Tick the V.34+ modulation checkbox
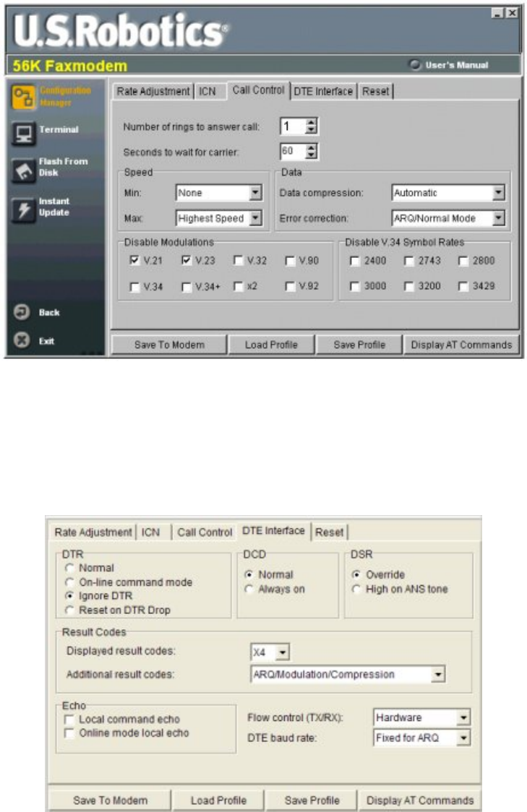This screenshot has width=527, height=812. [187, 286]
